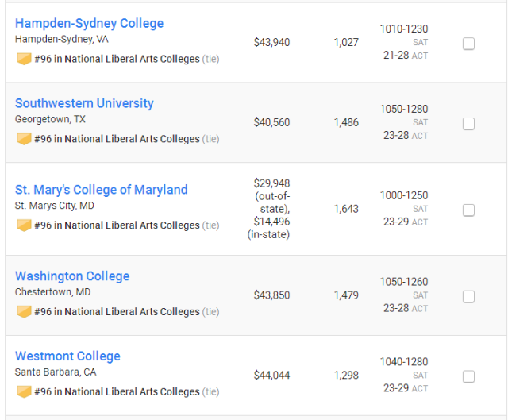Open Southwestern University link
This screenshot has height=420, width=508.
(84, 103)
